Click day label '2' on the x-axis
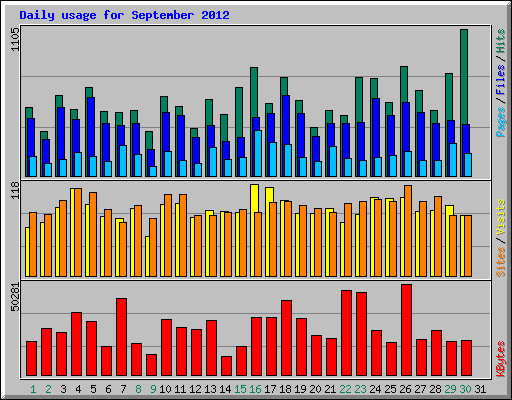Viewport: 512px width, 400px height. [x=48, y=389]
